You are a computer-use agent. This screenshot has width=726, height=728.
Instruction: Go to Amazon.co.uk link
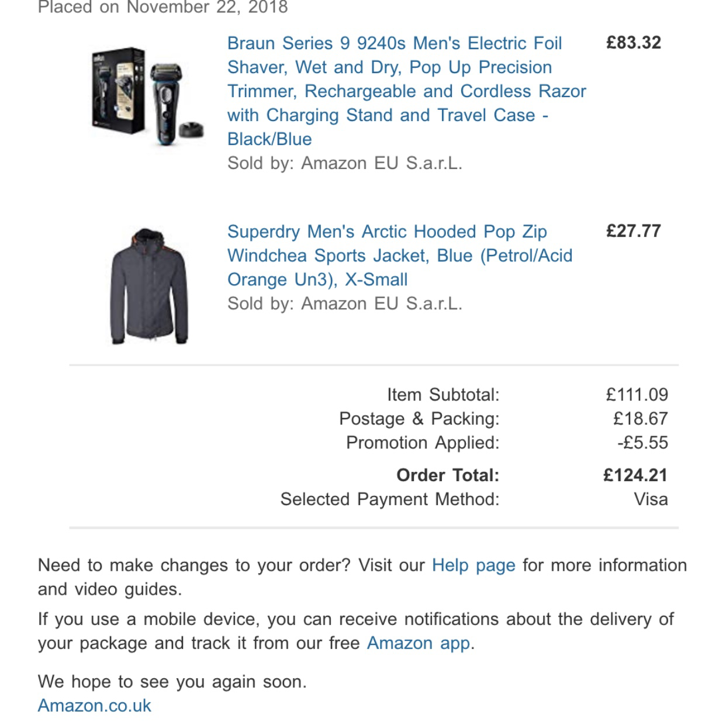[x=95, y=706]
